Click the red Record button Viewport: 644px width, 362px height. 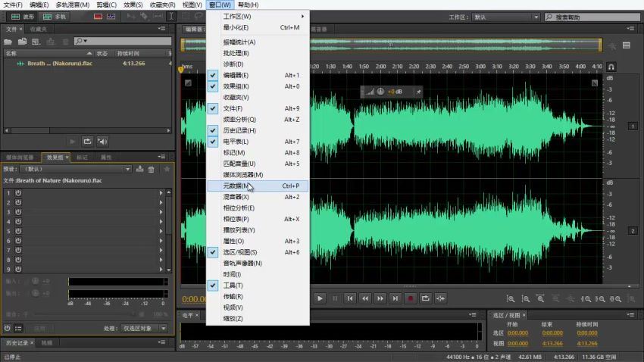click(x=411, y=298)
